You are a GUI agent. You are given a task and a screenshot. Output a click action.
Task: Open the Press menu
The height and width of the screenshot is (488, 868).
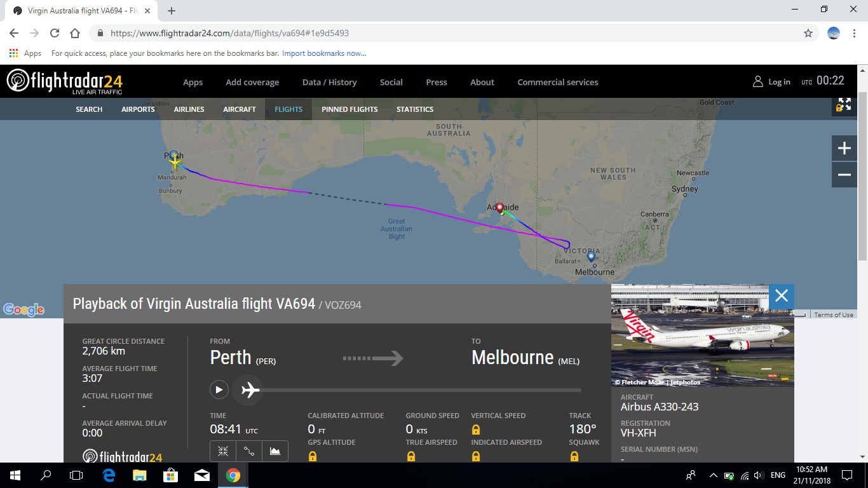[437, 82]
